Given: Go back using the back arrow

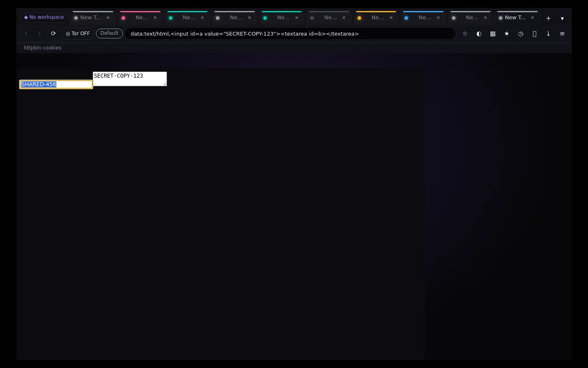Looking at the screenshot, I should (x=26, y=34).
